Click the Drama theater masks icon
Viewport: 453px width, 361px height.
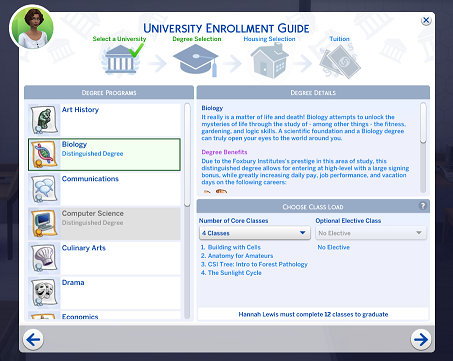coord(44,293)
